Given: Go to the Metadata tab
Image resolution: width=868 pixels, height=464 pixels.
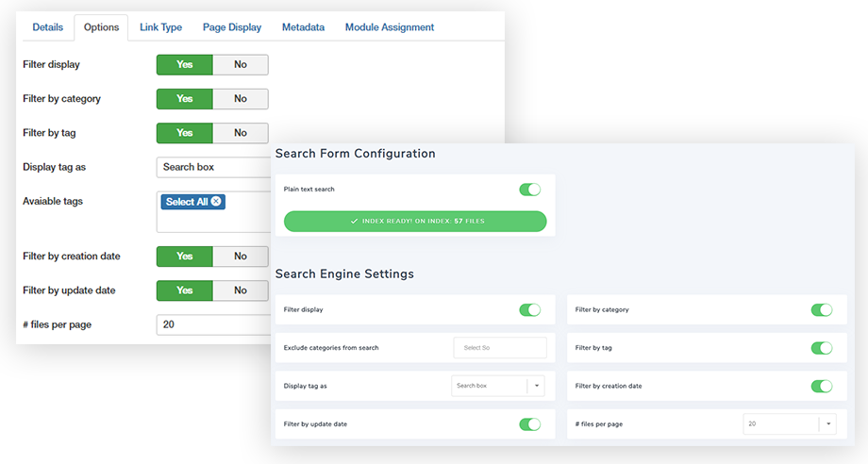Looking at the screenshot, I should point(303,27).
